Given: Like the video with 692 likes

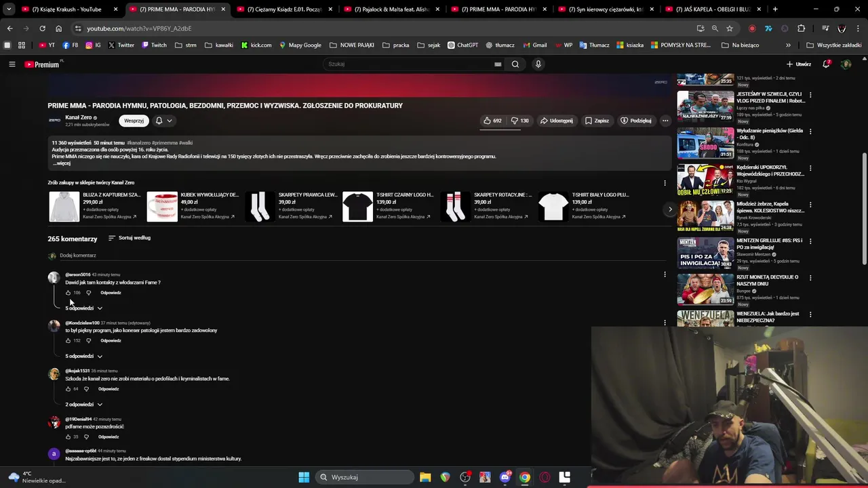Looking at the screenshot, I should (x=492, y=121).
